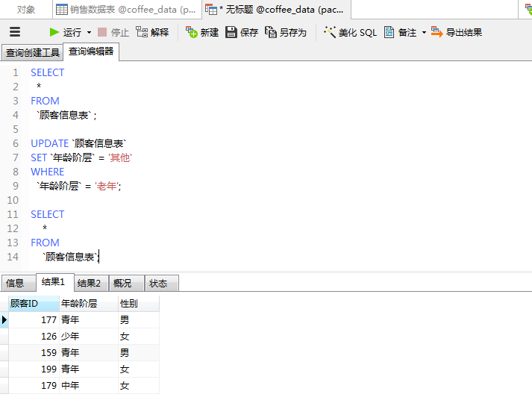Select the 结果1 tab
The height and width of the screenshot is (406, 532).
55,282
